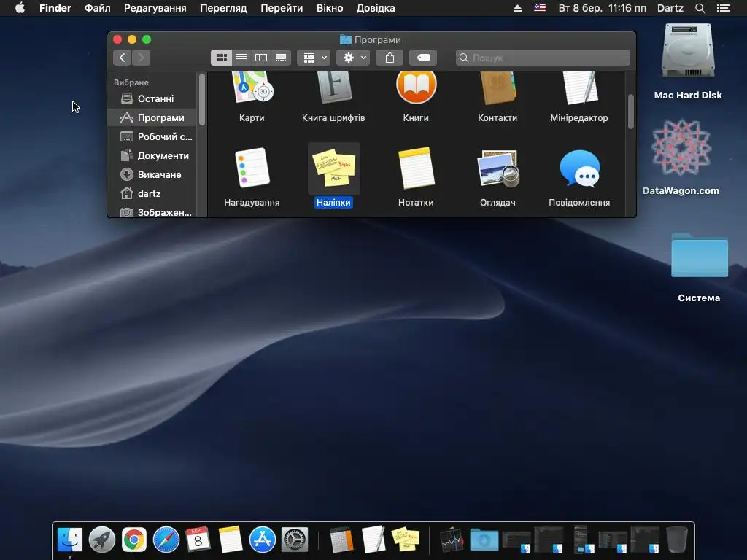The width and height of the screenshot is (747, 560).
Task: Click the sidebar scrollbar thumb
Action: point(202,99)
